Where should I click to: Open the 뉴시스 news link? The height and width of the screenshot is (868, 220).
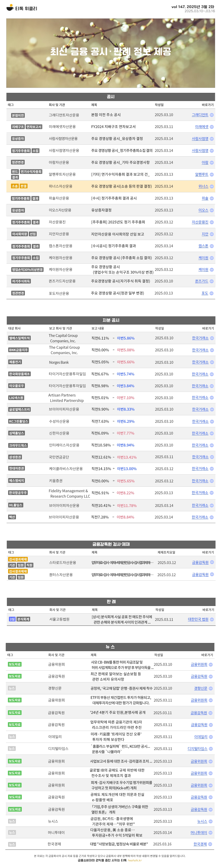pyautogui.click(x=202, y=821)
